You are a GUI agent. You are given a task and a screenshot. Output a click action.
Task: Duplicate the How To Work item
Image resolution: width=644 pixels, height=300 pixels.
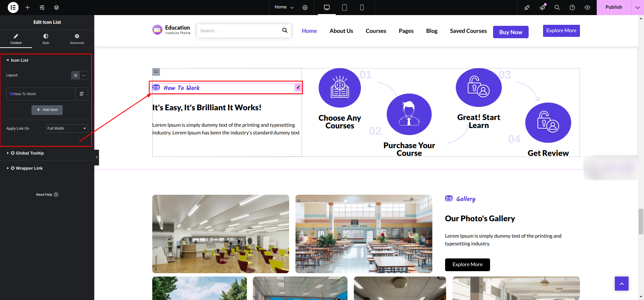(x=82, y=94)
